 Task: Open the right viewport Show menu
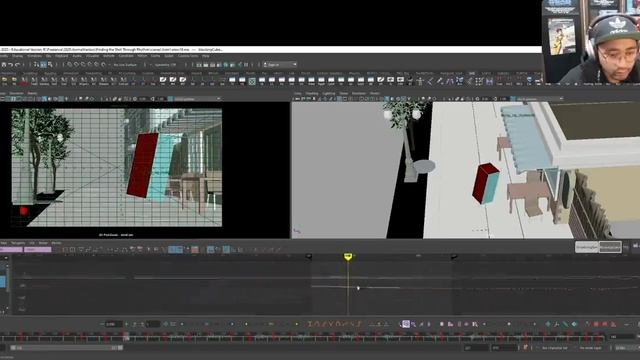344,93
